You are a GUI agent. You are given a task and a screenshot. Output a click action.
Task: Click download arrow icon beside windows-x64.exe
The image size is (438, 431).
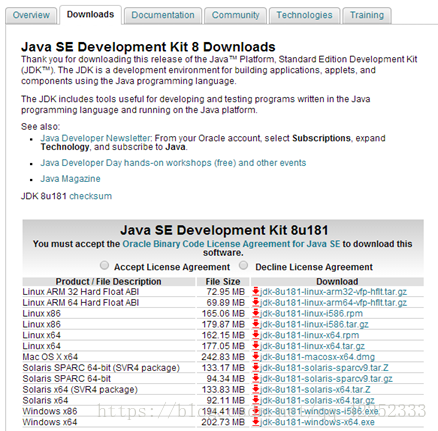(x=256, y=422)
